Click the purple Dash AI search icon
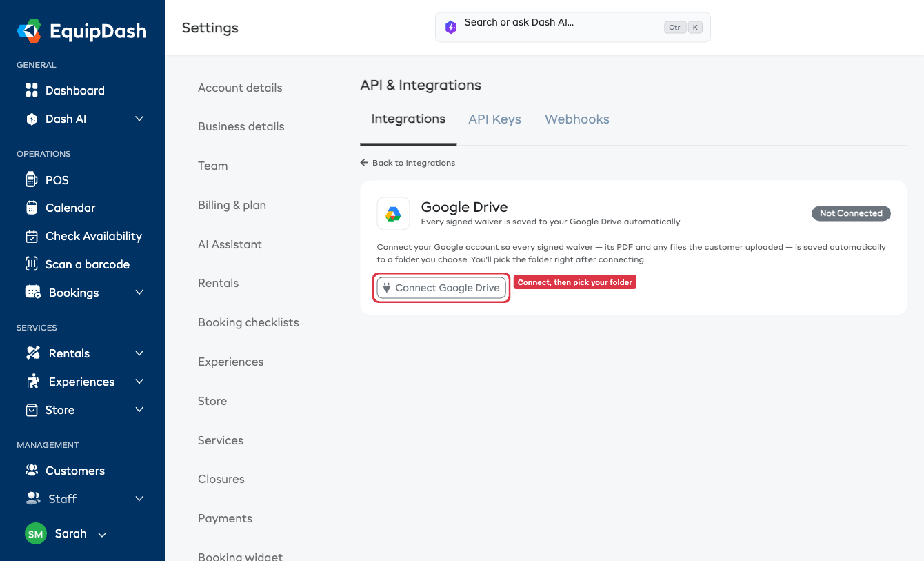Viewport: 924px width, 561px height. pos(451,28)
